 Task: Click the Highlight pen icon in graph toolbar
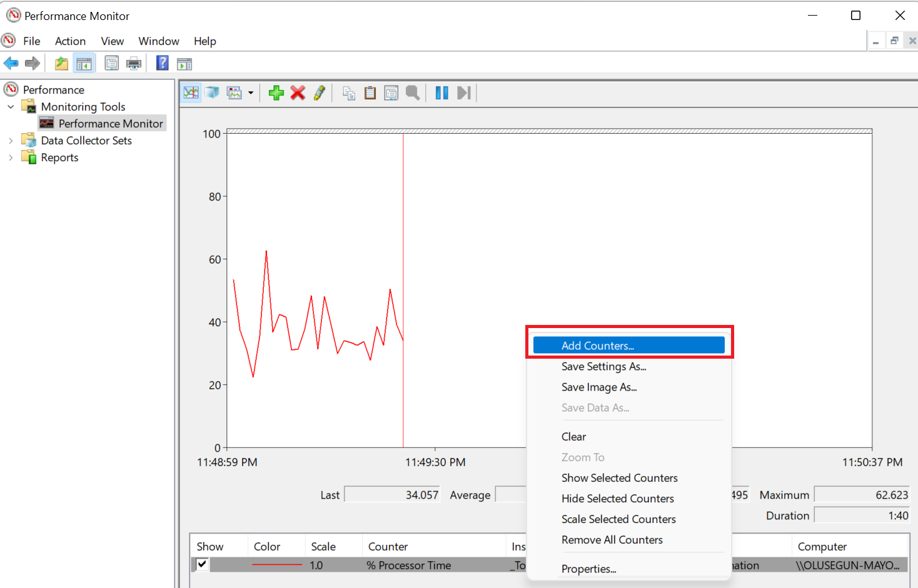tap(320, 93)
